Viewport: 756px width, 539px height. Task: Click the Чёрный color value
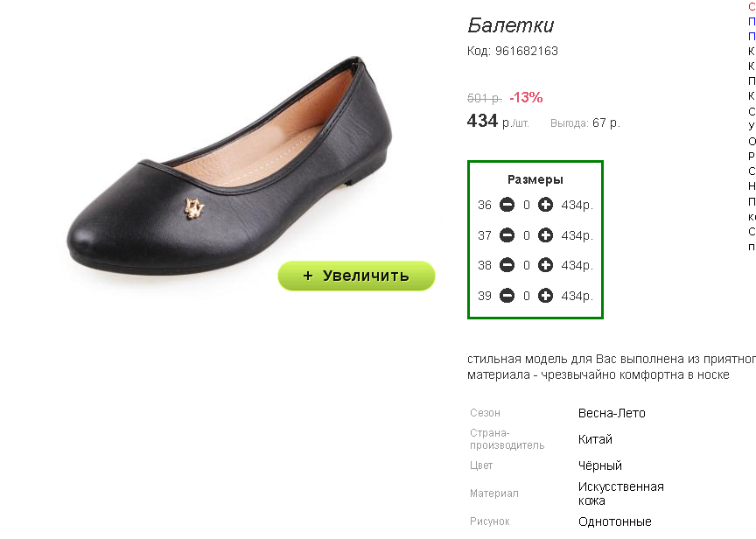[600, 465]
